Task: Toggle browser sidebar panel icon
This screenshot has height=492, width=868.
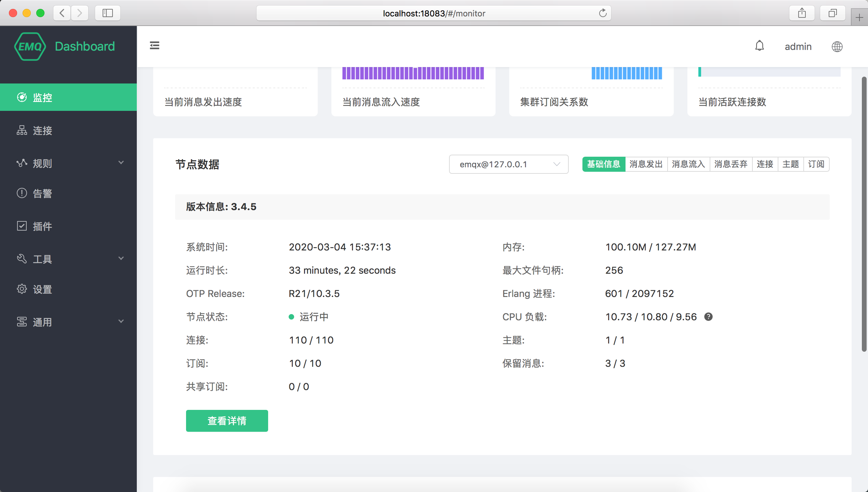Action: click(x=107, y=13)
